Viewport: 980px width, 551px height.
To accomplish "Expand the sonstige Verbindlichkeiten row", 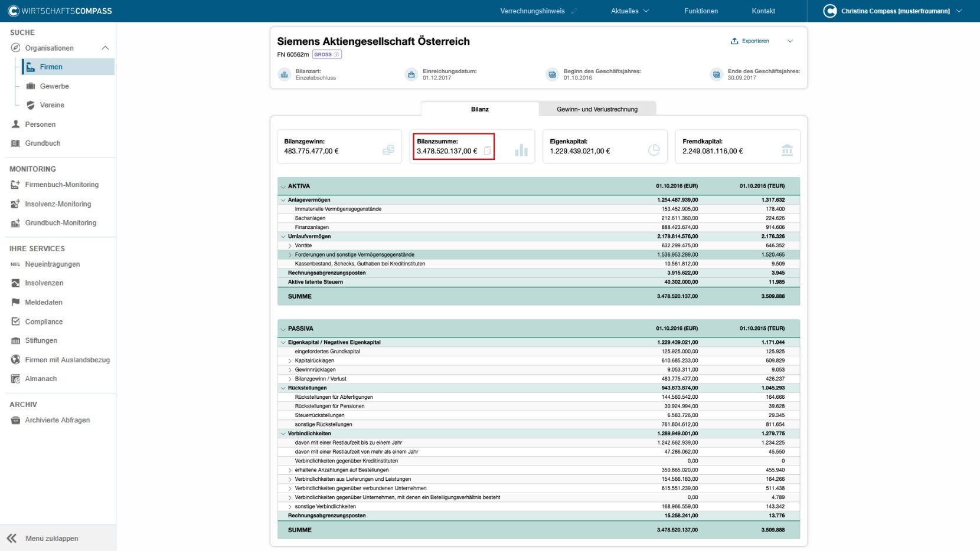I will 290,507.
